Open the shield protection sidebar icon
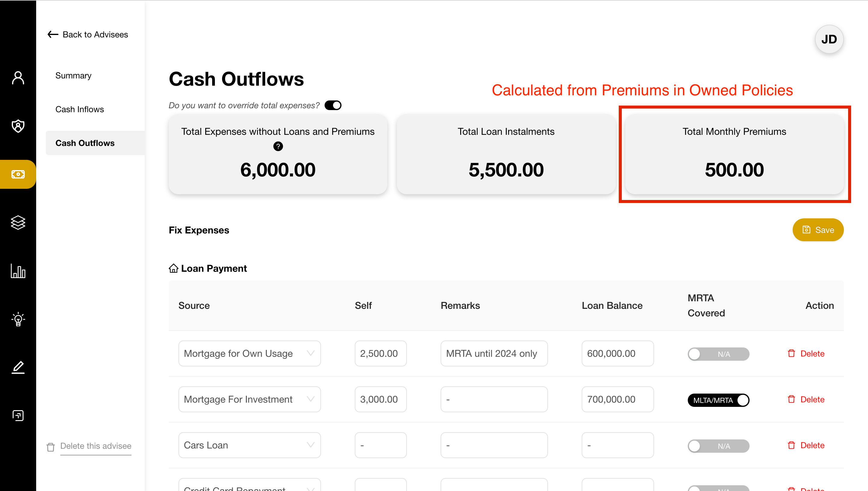 [x=18, y=126]
